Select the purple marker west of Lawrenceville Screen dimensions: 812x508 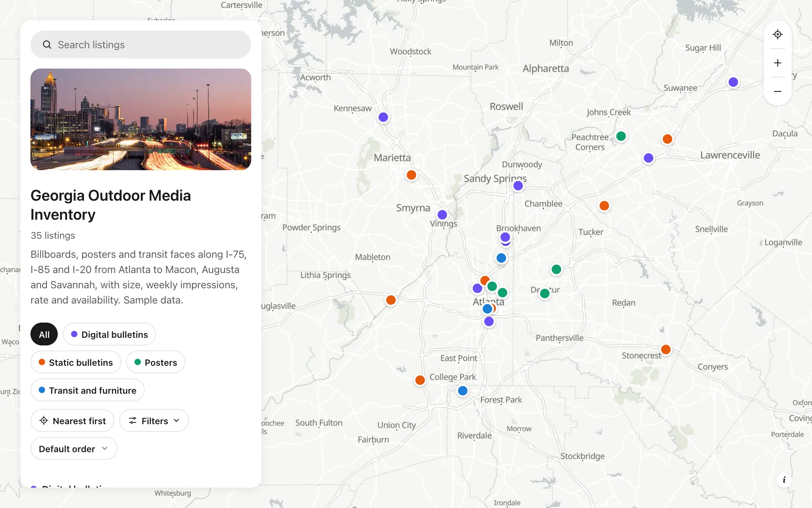pyautogui.click(x=648, y=158)
